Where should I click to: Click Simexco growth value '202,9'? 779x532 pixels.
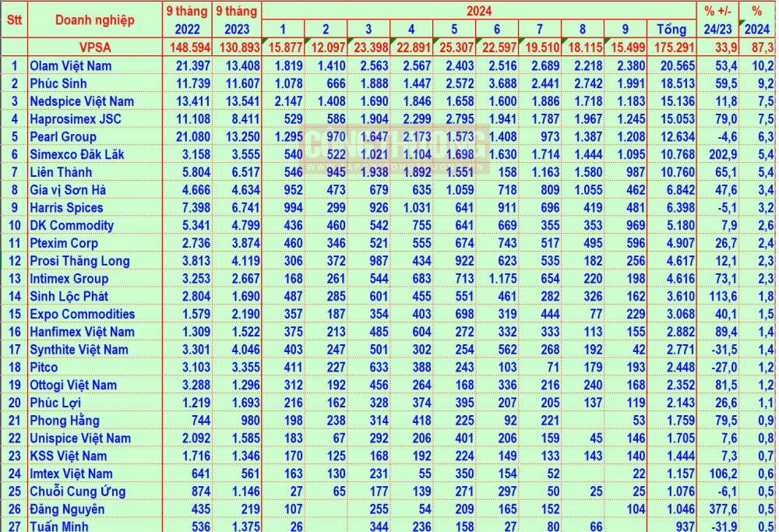click(x=723, y=154)
